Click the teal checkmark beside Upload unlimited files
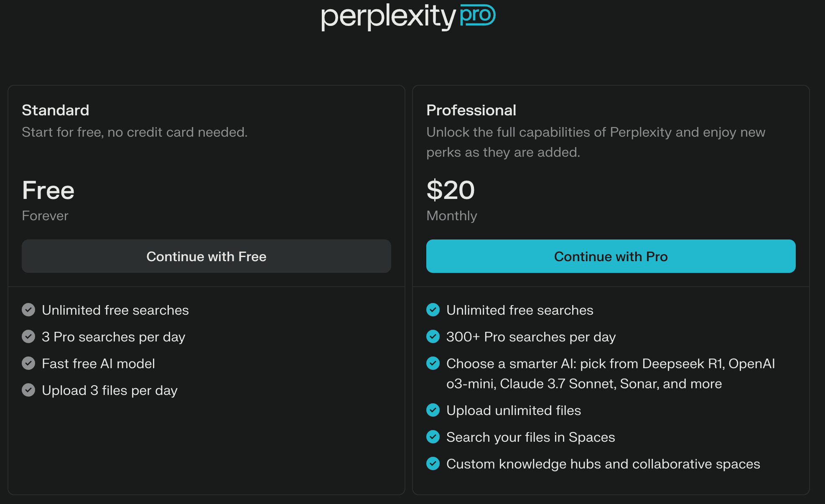Screen dimensions: 825x504 click(x=433, y=410)
